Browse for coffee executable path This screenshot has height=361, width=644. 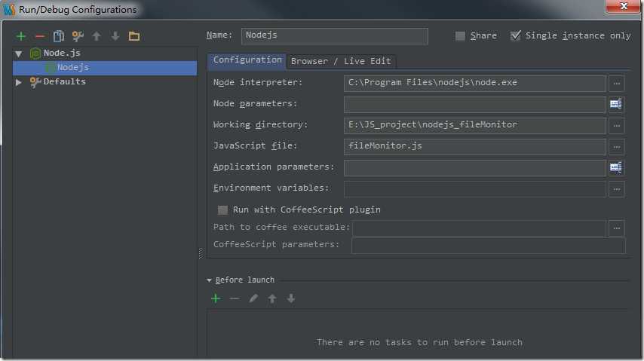pos(617,228)
